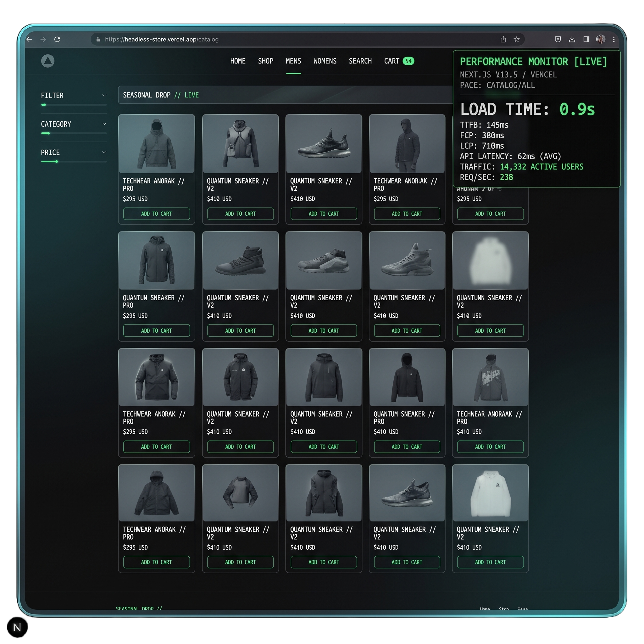The image size is (644, 644).
Task: Click the PRICE range slider handle
Action: [x=57, y=162]
